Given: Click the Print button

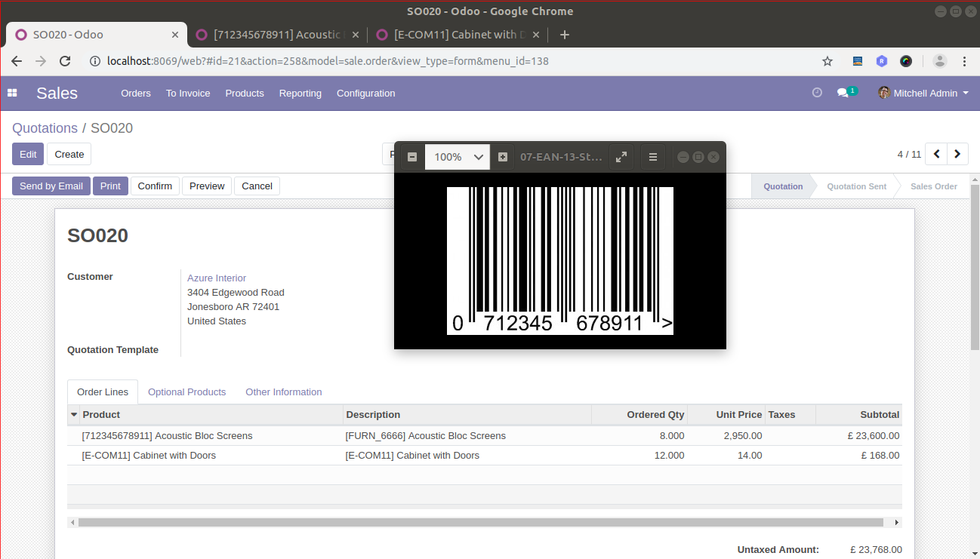Looking at the screenshot, I should click(x=110, y=186).
